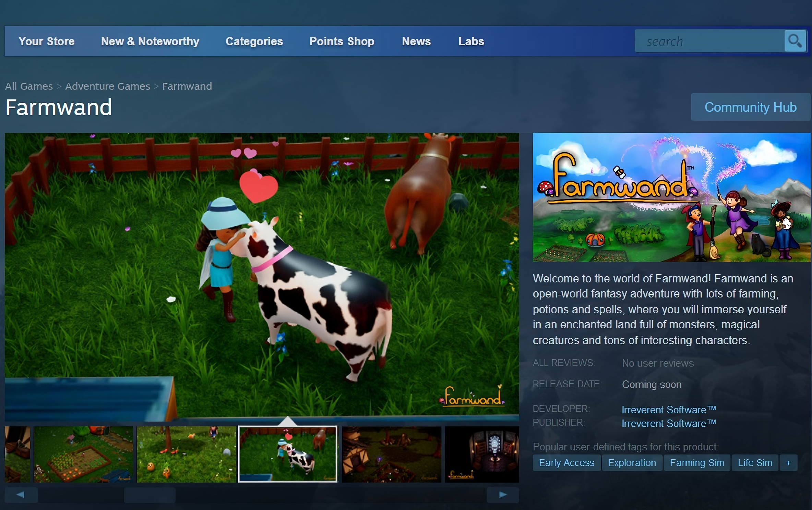The width and height of the screenshot is (812, 510).
Task: Click the plus tag expander button
Action: [788, 462]
